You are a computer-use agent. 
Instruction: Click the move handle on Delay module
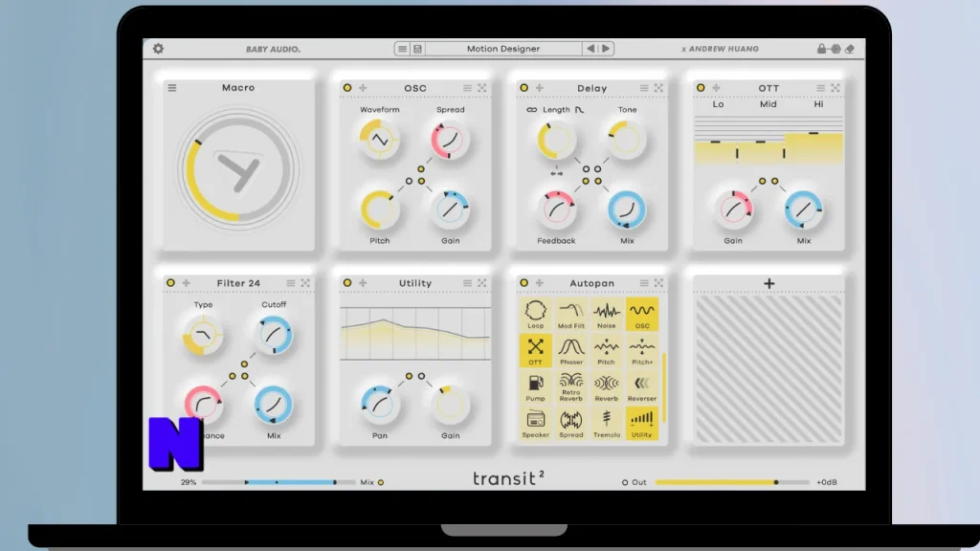[540, 88]
